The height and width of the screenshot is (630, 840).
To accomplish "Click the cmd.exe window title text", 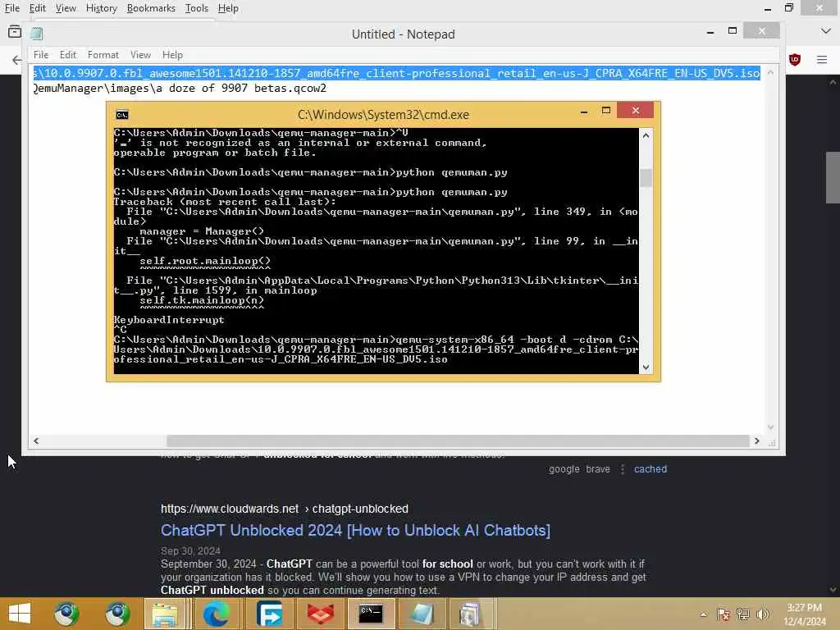I will click(383, 115).
